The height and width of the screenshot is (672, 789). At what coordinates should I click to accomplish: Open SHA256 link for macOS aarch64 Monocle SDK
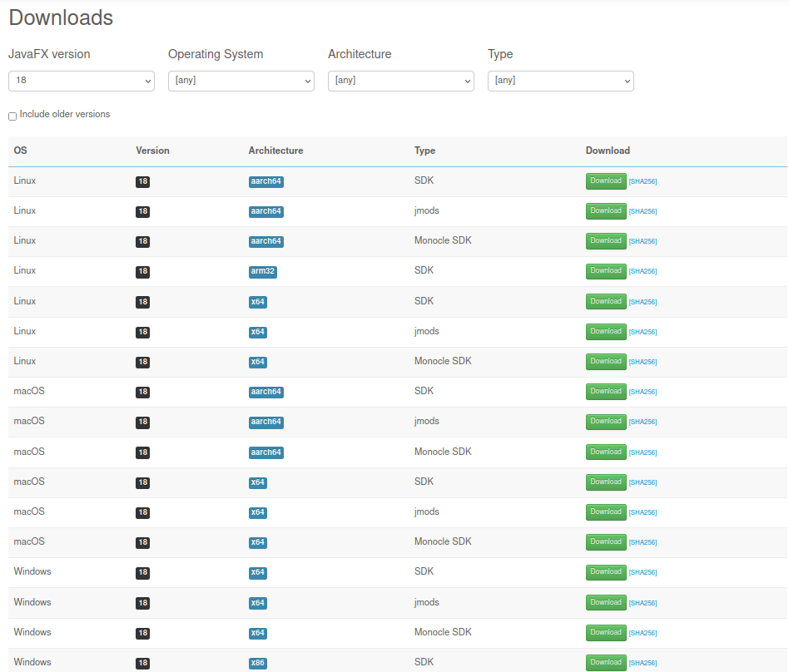(643, 452)
